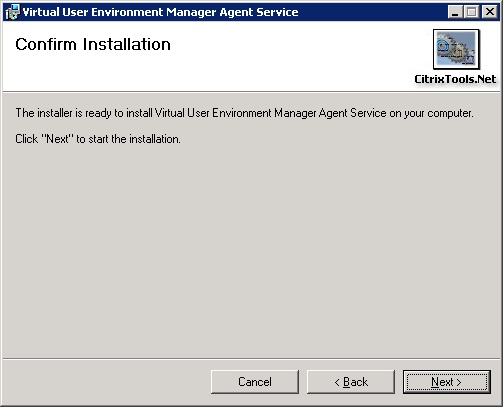
Task: Click the empty gray dialog body area
Action: click(251, 250)
